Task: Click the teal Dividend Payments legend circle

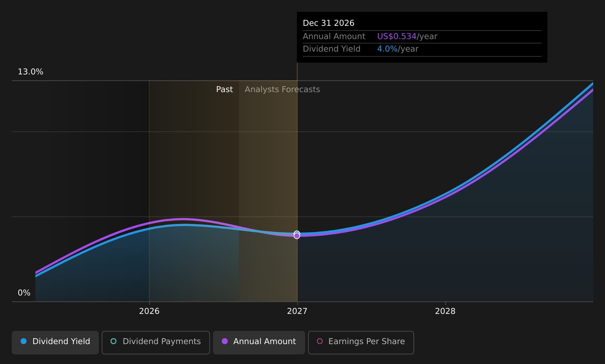Action: [x=113, y=341]
